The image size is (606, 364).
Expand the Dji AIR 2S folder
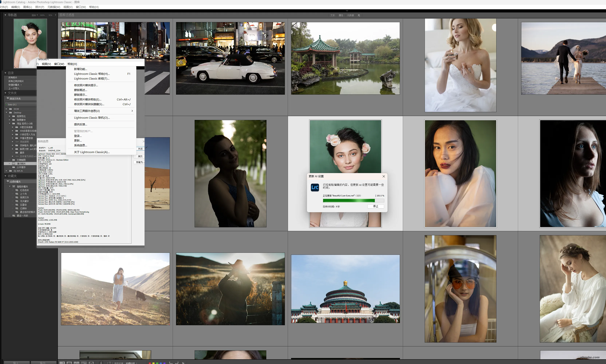coord(7,171)
